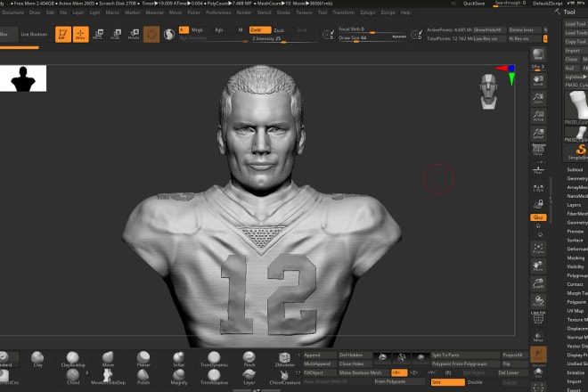Toggle the Smt smoothing option
The height and width of the screenshot is (392, 588).
click(448, 382)
